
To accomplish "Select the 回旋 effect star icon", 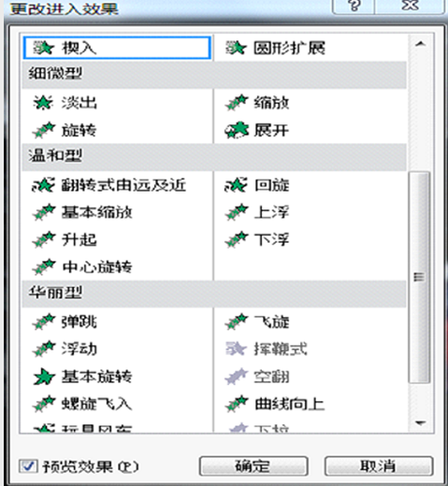I will [x=236, y=185].
